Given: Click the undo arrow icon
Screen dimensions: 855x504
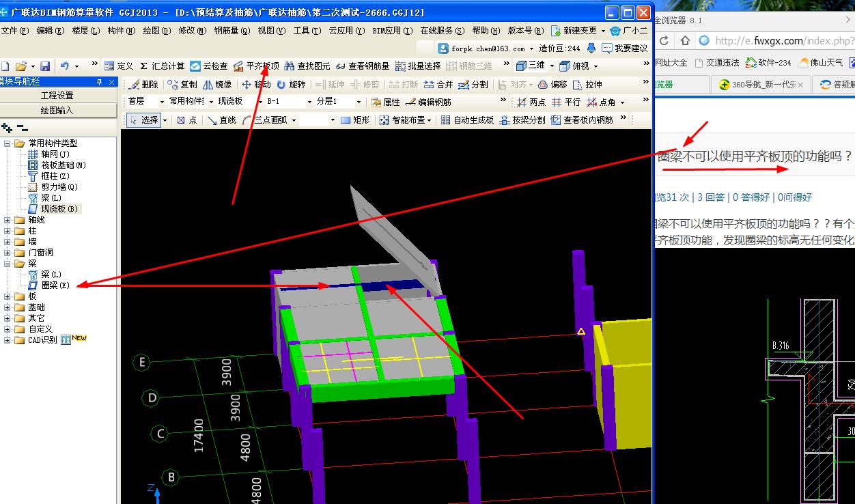Looking at the screenshot, I should 64,66.
